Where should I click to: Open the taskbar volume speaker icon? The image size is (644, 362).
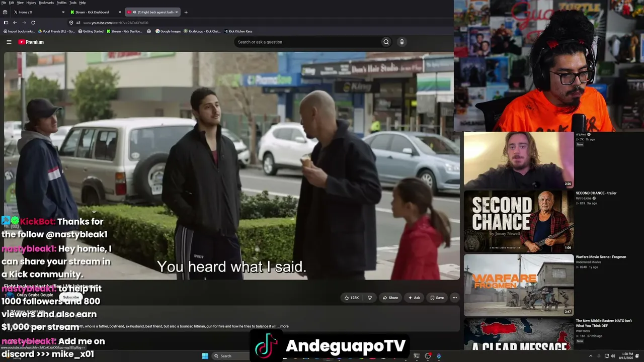pos(613,356)
